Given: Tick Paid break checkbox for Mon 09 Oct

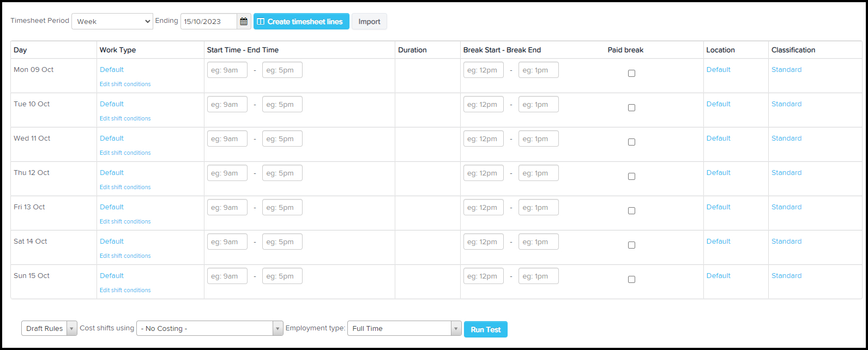Looking at the screenshot, I should tap(631, 73).
